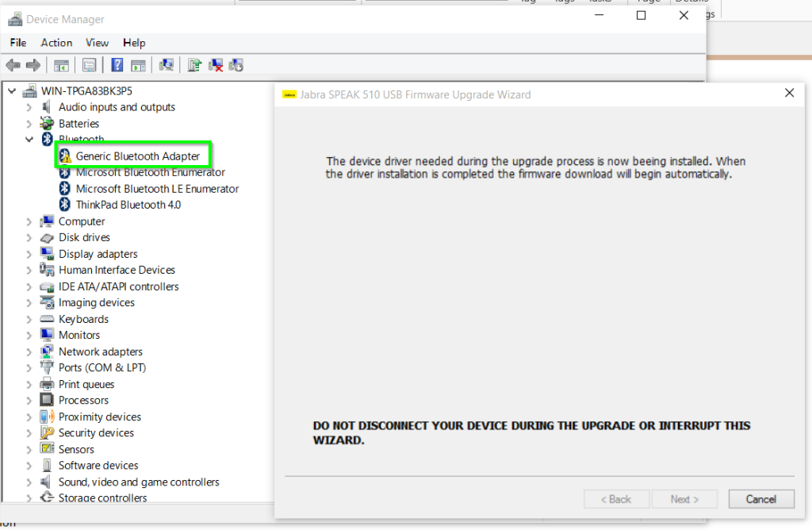Image resolution: width=812 pixels, height=530 pixels.
Task: Toggle the Show/Hide Action Pane toolbar icon
Action: pos(138,65)
